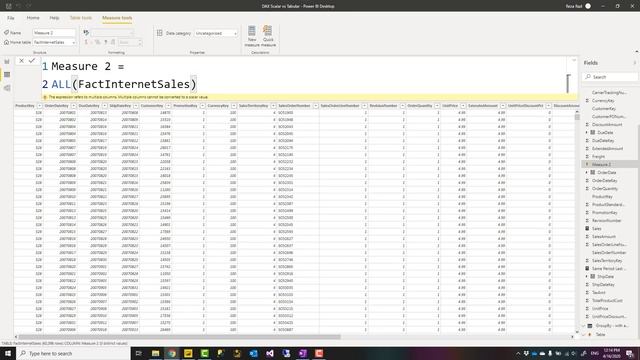Click the horizontal scrollbar of the data grid
Image resolution: width=640 pixels, height=360 pixels.
tap(180, 337)
